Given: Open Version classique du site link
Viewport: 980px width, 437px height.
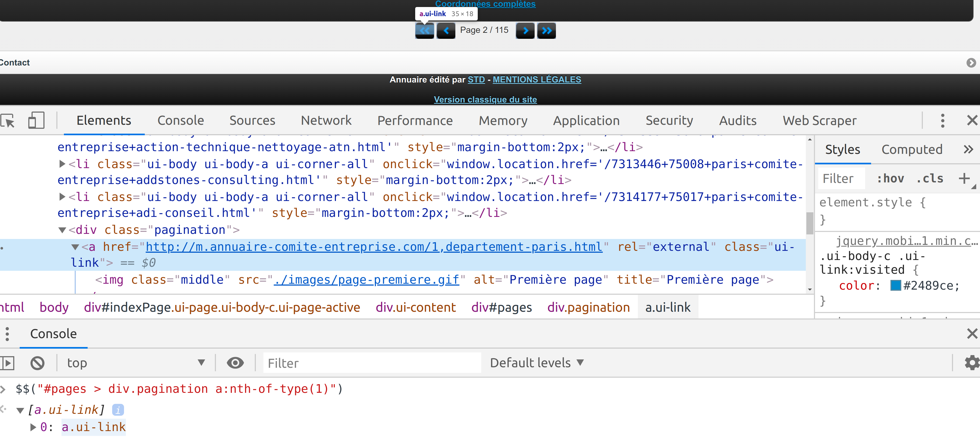Looking at the screenshot, I should coord(486,100).
